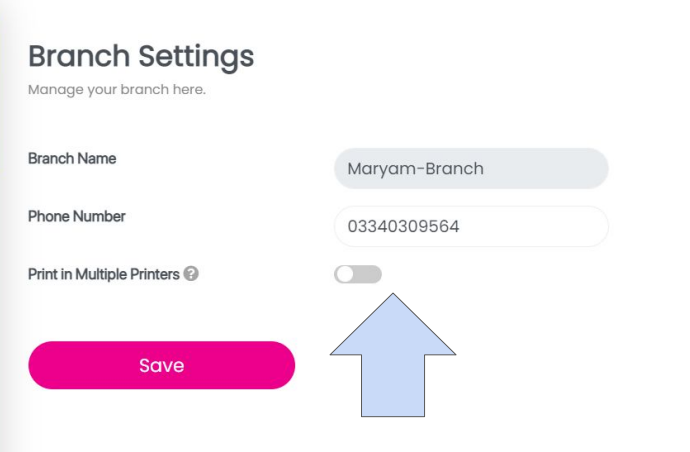Click the Branch Settings heading
The image size is (690, 452).
pyautogui.click(x=141, y=56)
